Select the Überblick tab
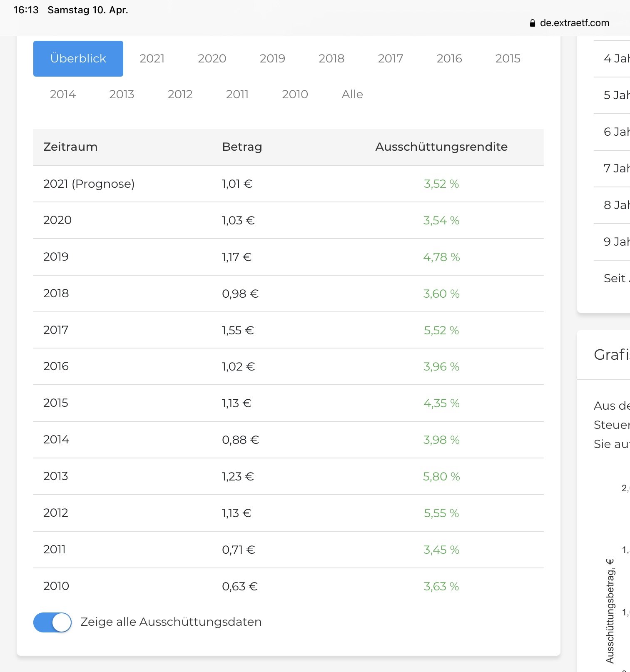The height and width of the screenshot is (672, 630). point(78,59)
